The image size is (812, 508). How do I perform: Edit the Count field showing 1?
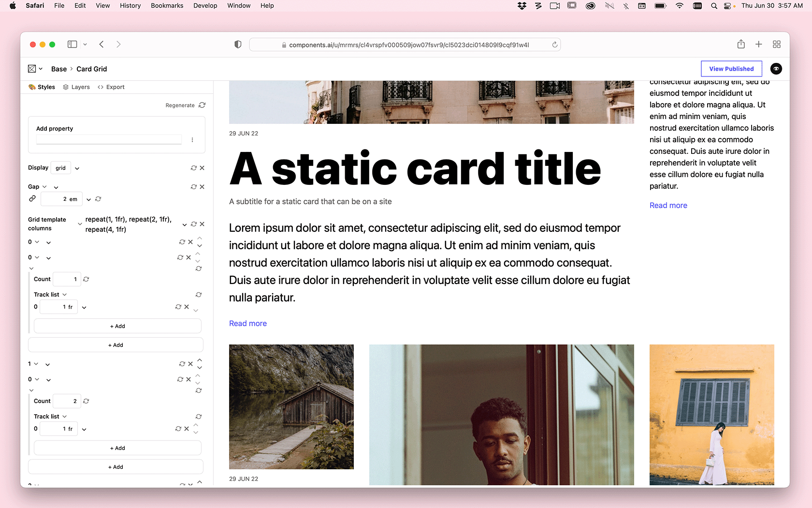click(x=67, y=279)
